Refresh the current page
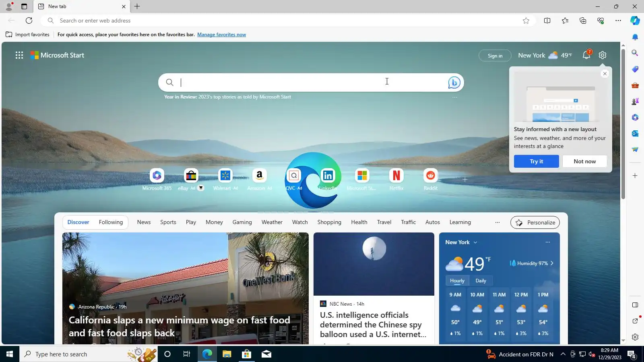 [x=29, y=21]
